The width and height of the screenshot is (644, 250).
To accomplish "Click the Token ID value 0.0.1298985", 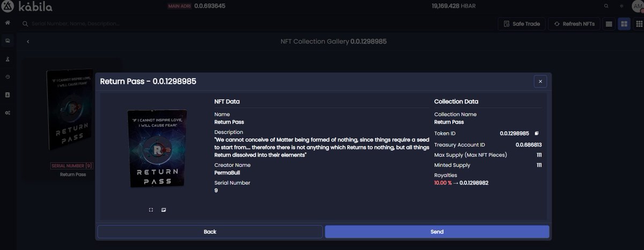I will (x=514, y=133).
